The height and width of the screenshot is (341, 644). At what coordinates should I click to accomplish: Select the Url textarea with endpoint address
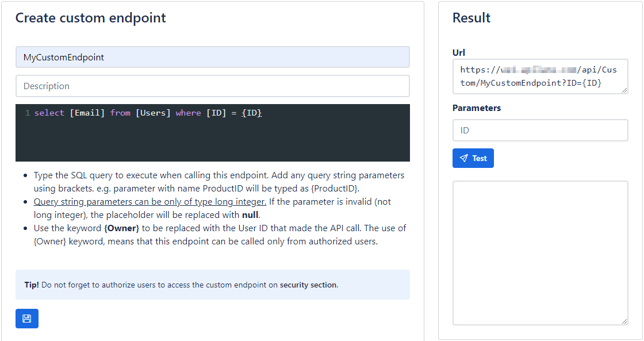pyautogui.click(x=539, y=76)
